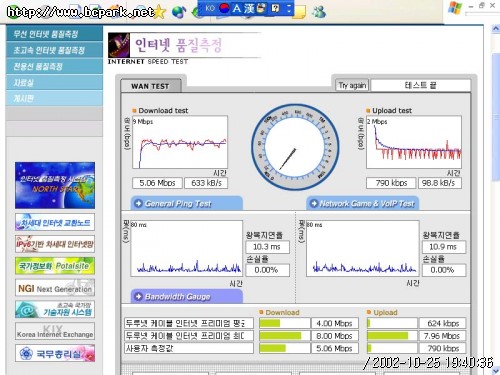Open the MSN Messenger buddies icon
The height and width of the screenshot is (375, 500).
tap(319, 12)
